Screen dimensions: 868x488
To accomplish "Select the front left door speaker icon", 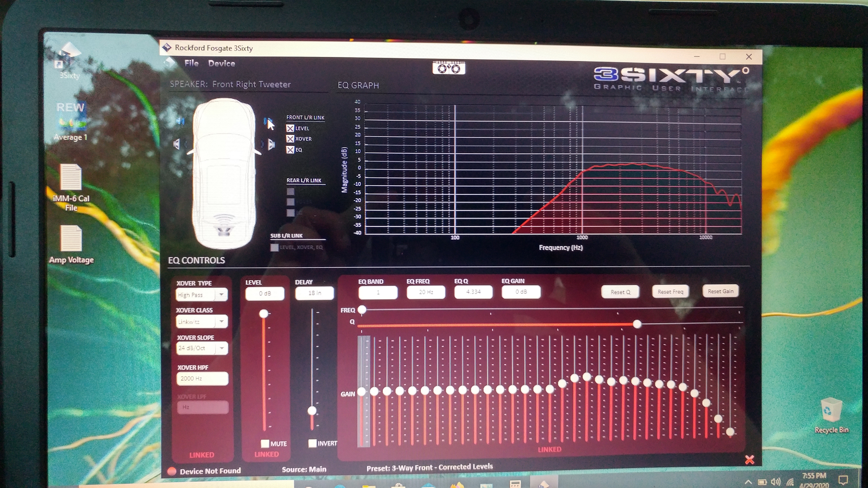I will pos(177,144).
